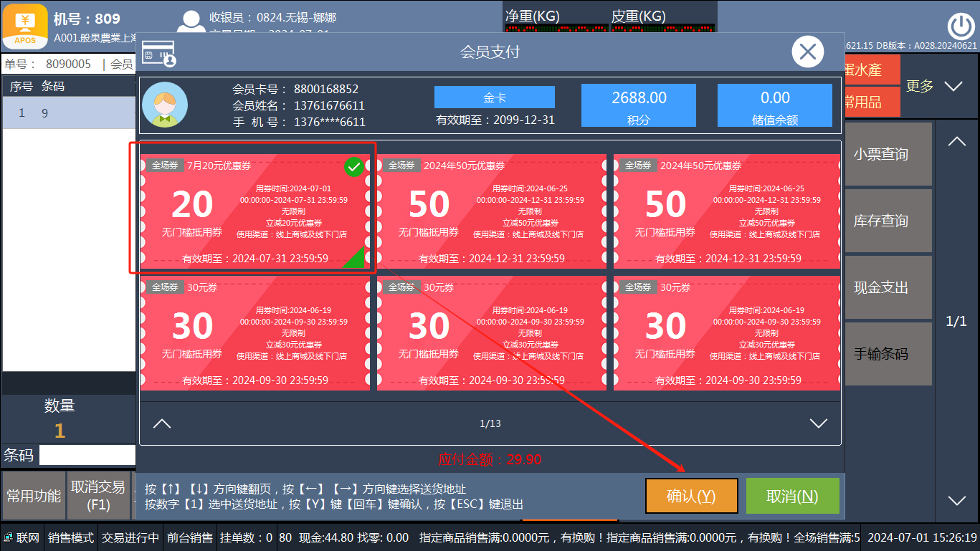Click the 会员卡号 8800168852 value

326,90
